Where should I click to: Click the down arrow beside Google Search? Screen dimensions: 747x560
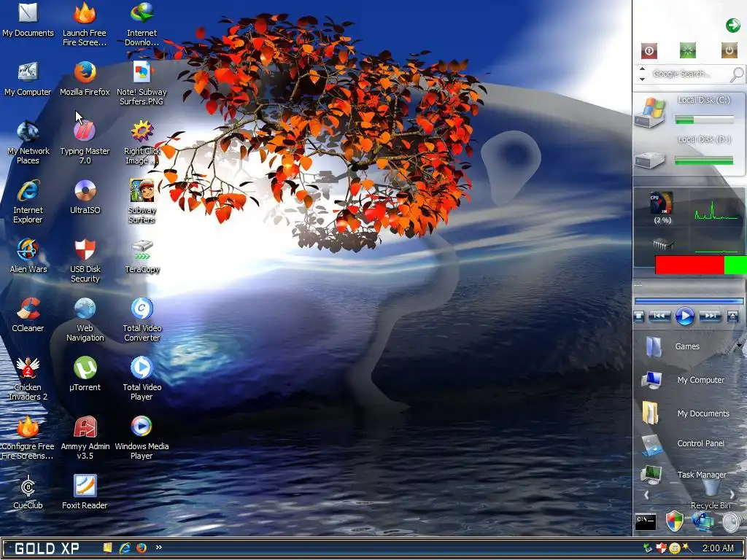[642, 79]
